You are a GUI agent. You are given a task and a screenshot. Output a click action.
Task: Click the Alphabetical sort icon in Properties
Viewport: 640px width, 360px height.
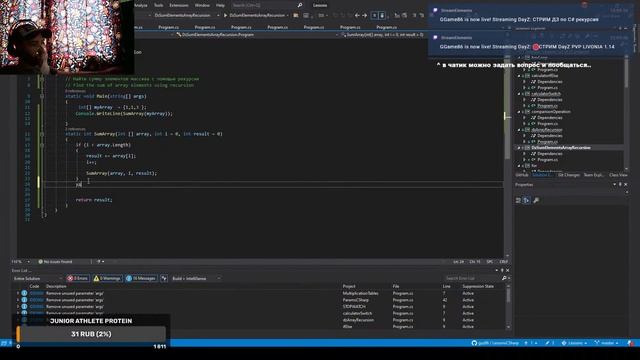pos(527,200)
